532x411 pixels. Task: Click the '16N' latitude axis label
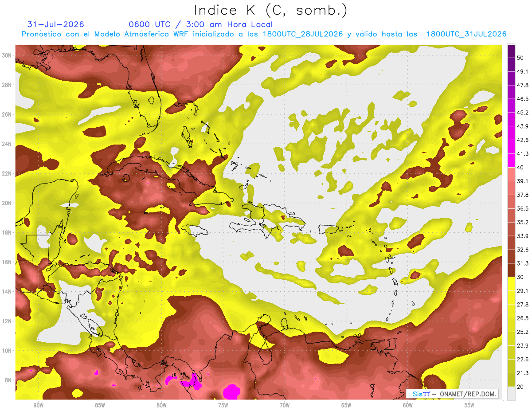pos(7,262)
